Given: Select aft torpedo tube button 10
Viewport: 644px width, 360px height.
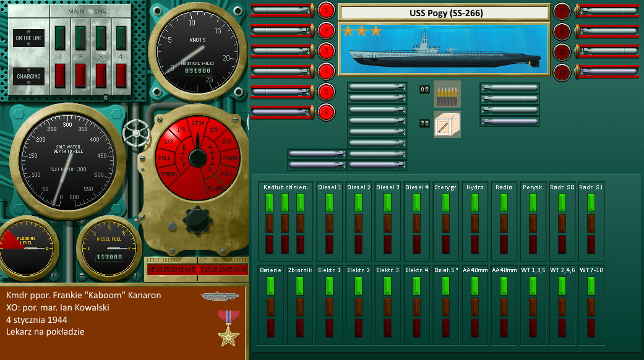Looking at the screenshot, I should (562, 72).
